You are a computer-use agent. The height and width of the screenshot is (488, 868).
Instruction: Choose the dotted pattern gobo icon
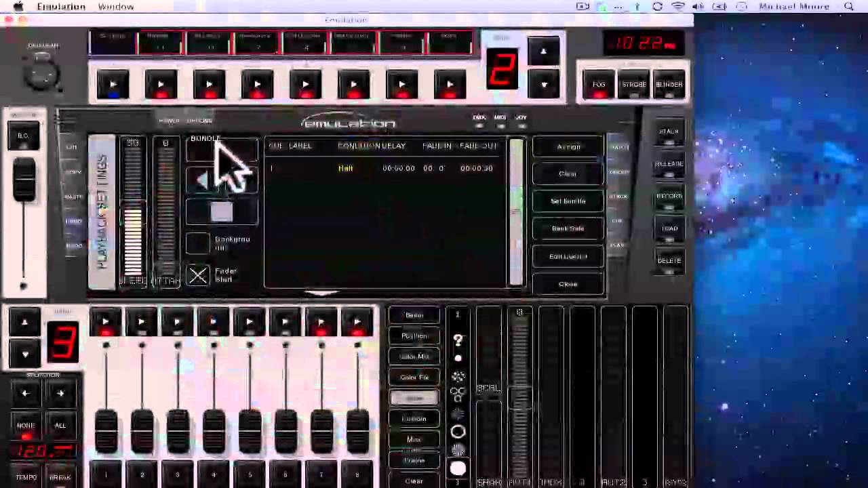click(458, 377)
